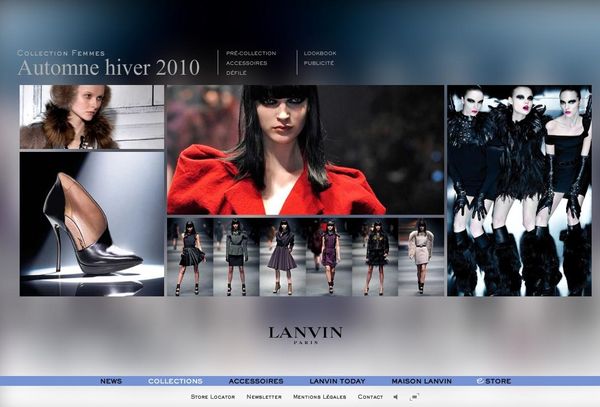Image resolution: width=600 pixels, height=407 pixels.
Task: Click the Automne hiver 2010 title
Action: pos(109,67)
